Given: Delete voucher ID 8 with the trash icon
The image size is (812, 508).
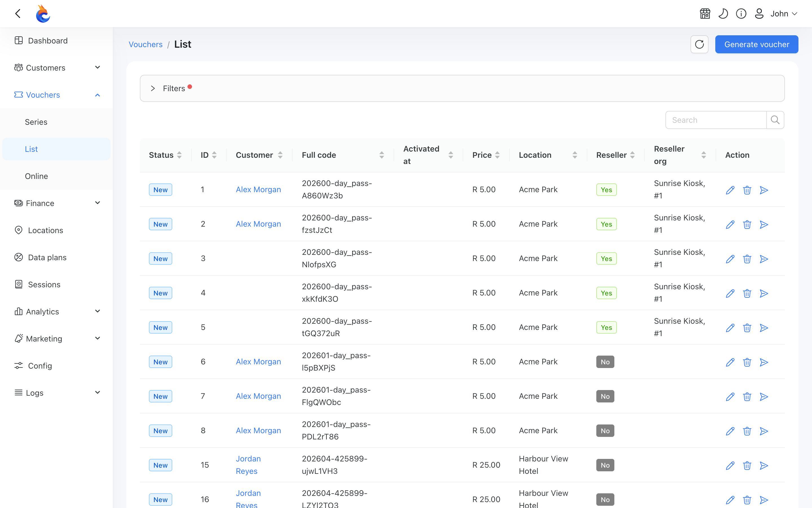Looking at the screenshot, I should coord(747,431).
